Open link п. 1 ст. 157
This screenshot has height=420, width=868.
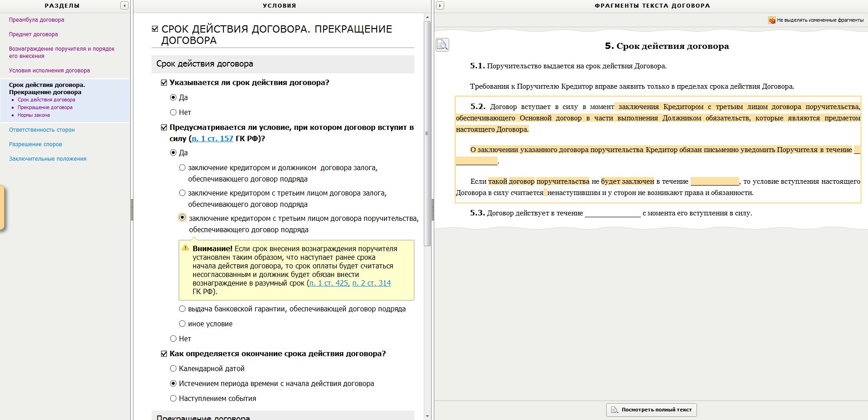[213, 138]
